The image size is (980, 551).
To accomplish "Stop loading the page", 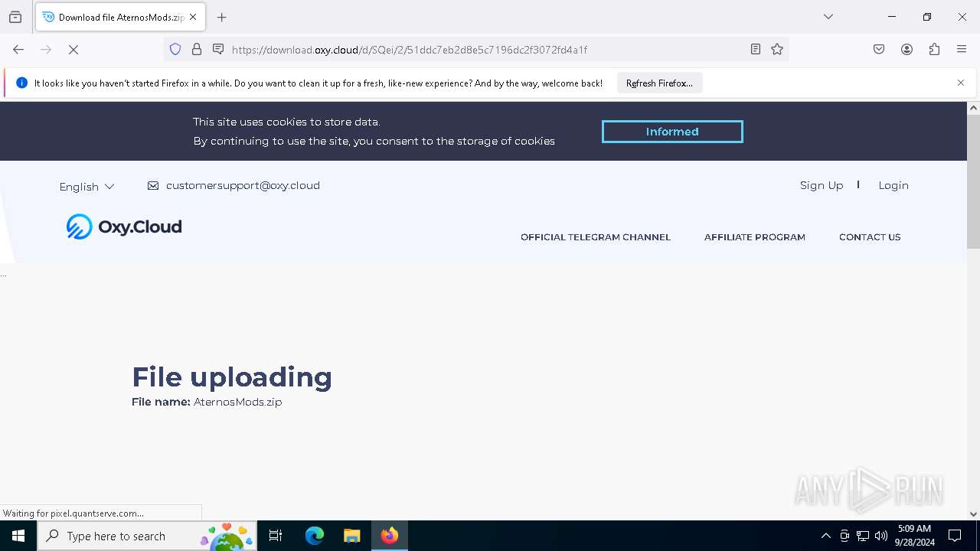I will [x=73, y=50].
